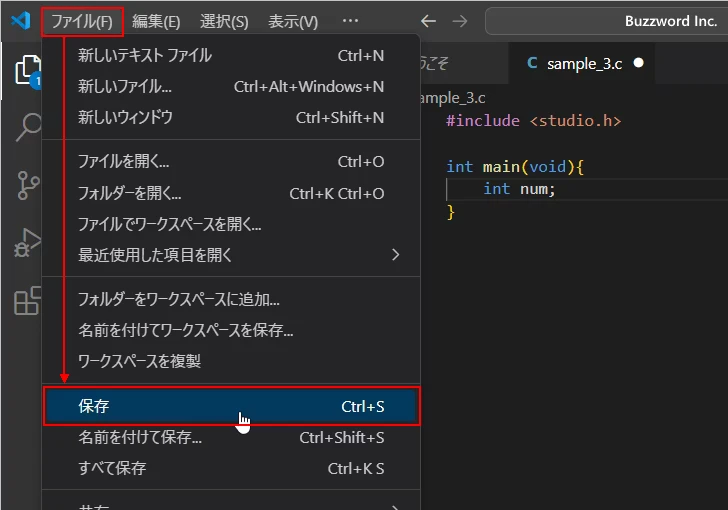728x510 pixels.
Task: Open the 選択(S) menu
Action: click(x=224, y=21)
